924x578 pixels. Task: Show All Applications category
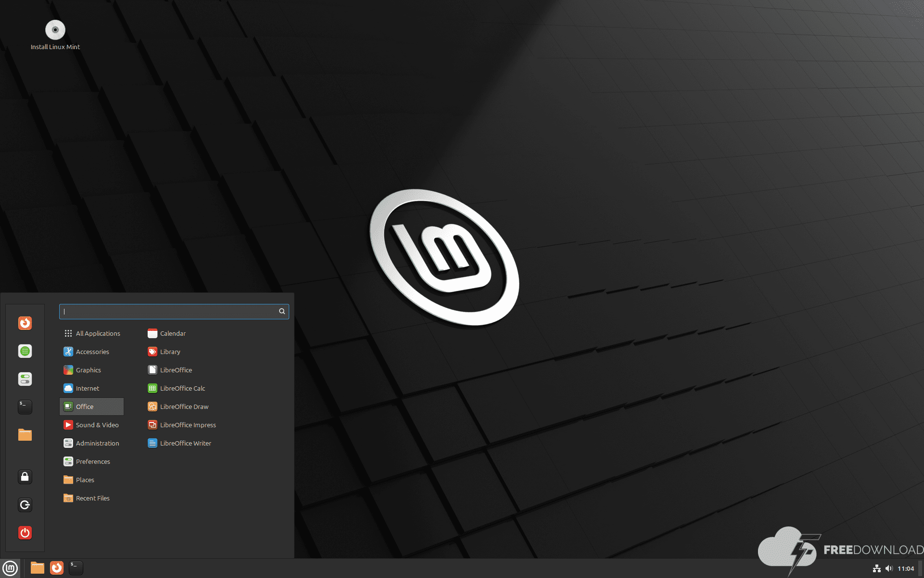click(97, 333)
